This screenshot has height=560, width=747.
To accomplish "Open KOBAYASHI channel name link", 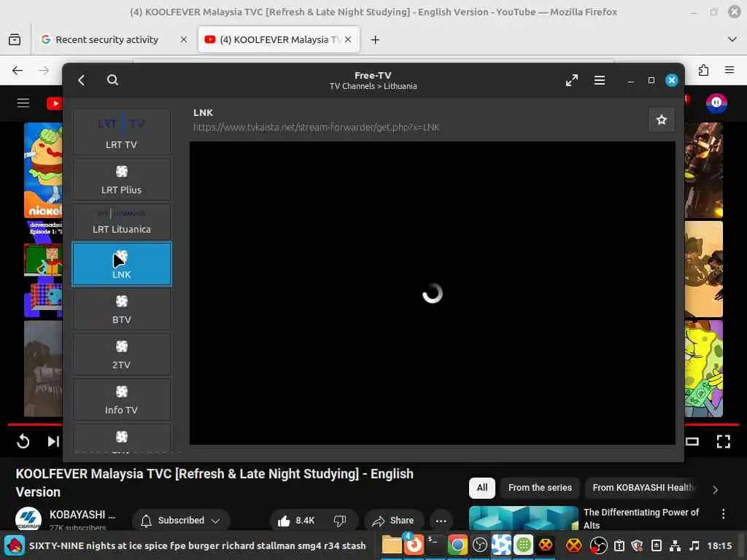I will (82, 515).
